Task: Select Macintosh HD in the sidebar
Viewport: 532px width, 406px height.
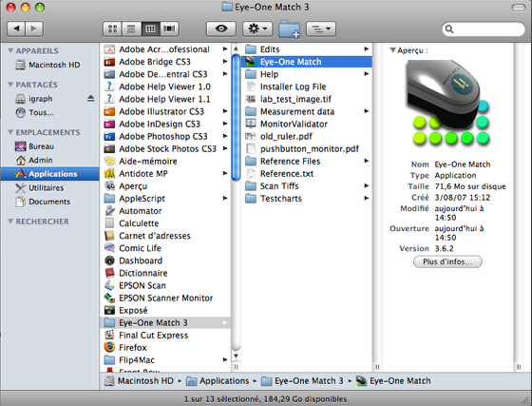Action: coord(49,65)
